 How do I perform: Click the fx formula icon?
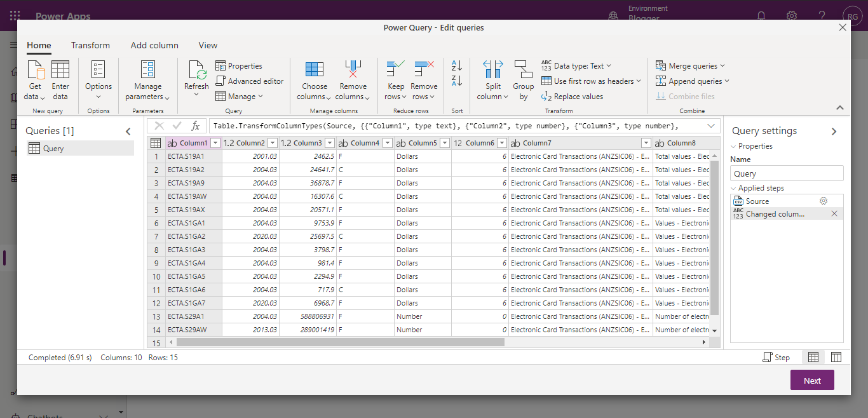[196, 126]
